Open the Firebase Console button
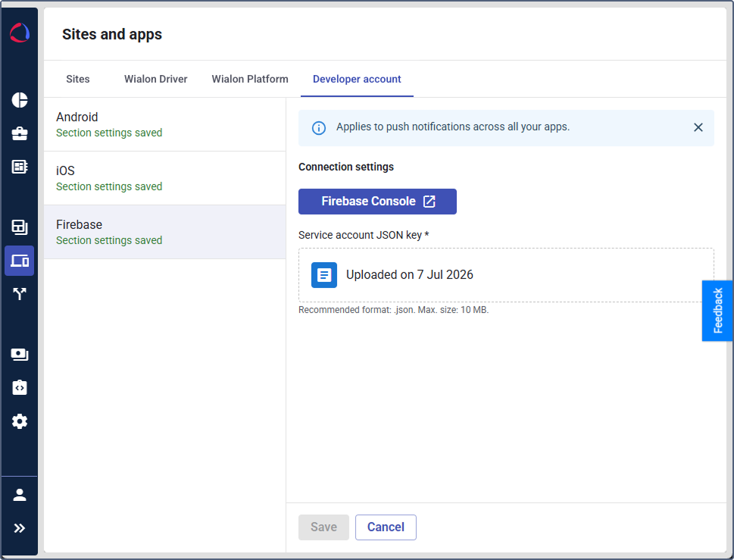 377,202
